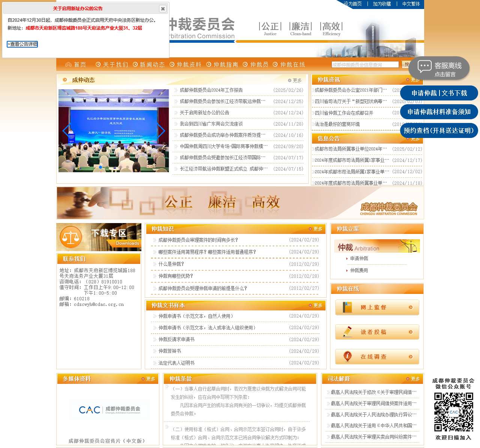The image size is (480, 448).
Task: Open 更多 in the 仲裁知识 section
Action: point(316,229)
